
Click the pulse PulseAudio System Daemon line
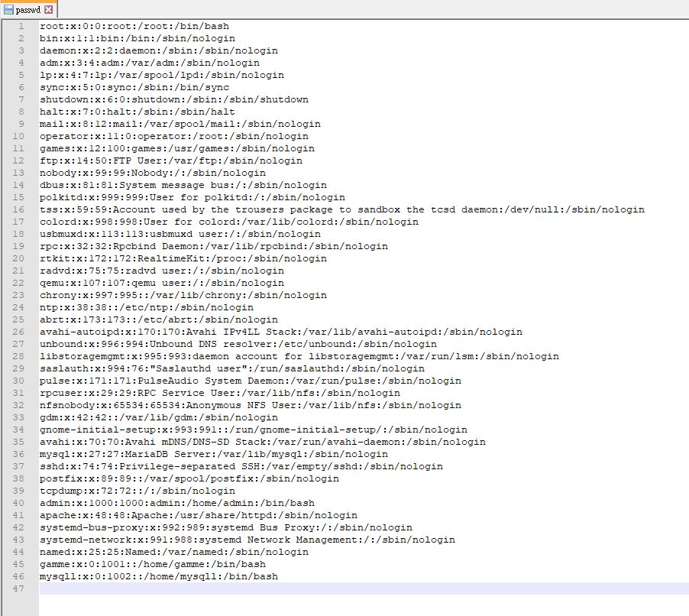[x=251, y=381]
